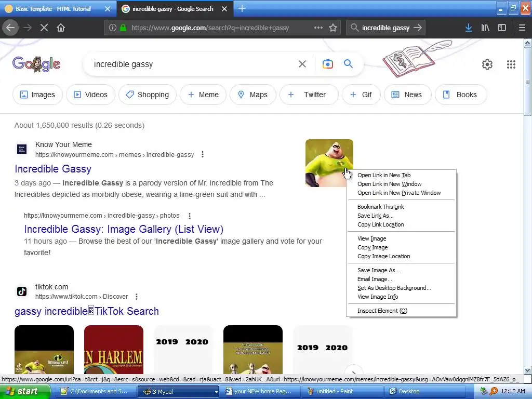Viewport: 532px width, 399px height.
Task: Open page actions three-dot menu in address bar
Action: coord(318,28)
